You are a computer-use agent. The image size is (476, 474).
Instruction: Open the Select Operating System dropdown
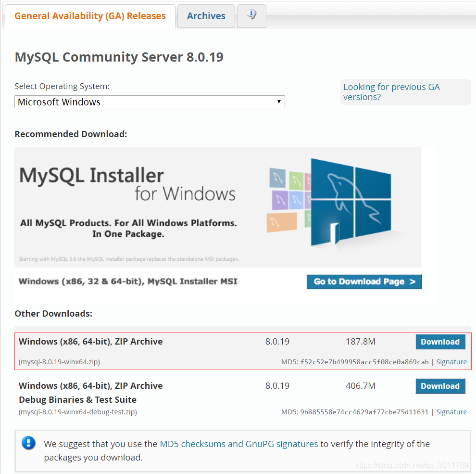point(149,102)
